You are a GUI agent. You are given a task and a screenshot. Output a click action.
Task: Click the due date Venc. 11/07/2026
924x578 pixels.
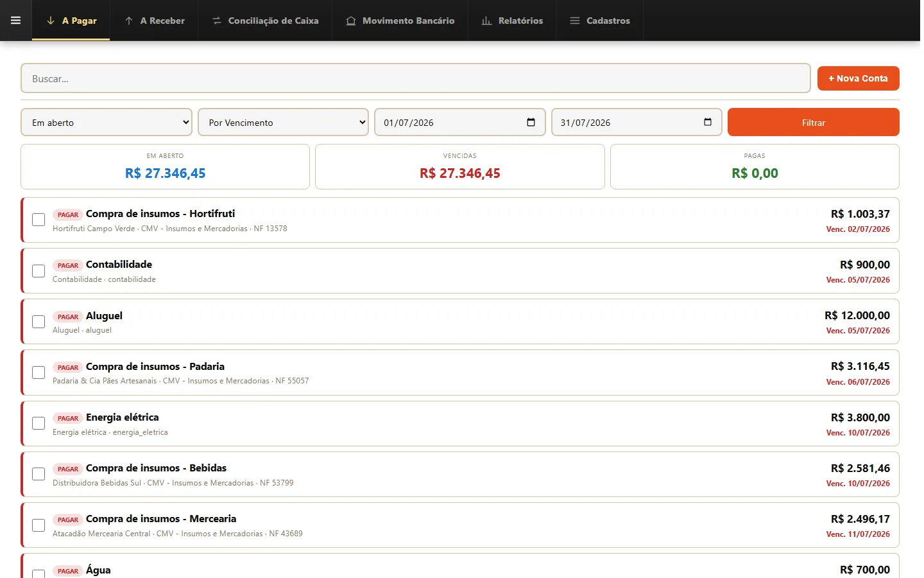click(858, 534)
